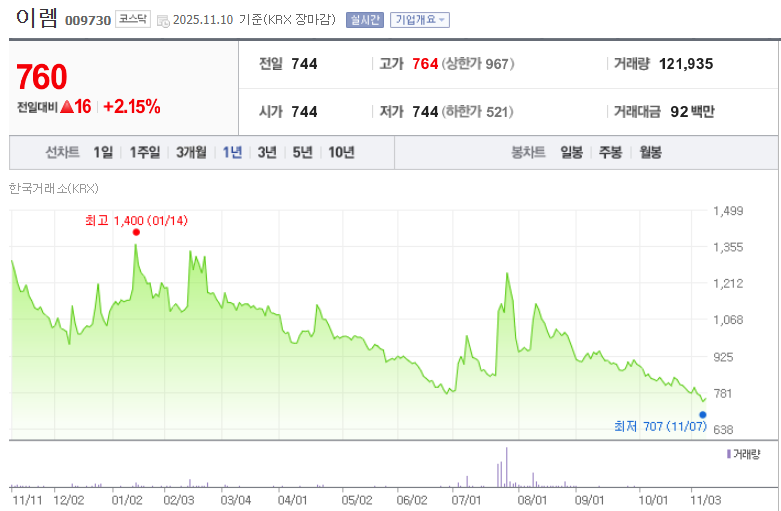Open the 월봉 monthly candle chart
The image size is (781, 511).
651,152
